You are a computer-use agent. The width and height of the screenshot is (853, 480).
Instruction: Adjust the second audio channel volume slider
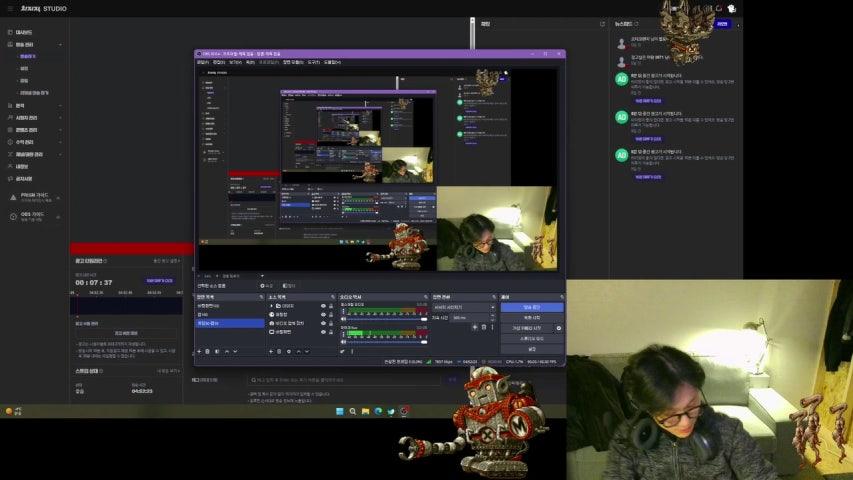(x=387, y=342)
